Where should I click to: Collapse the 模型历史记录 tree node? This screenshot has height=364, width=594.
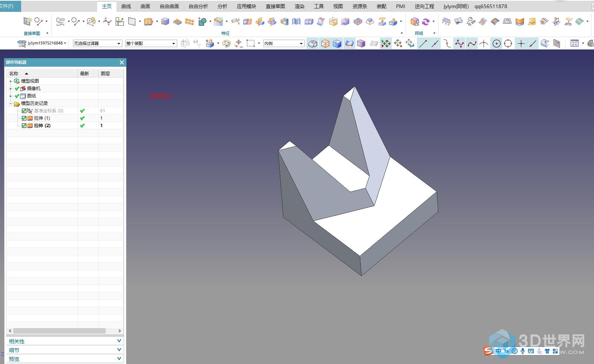coord(10,103)
